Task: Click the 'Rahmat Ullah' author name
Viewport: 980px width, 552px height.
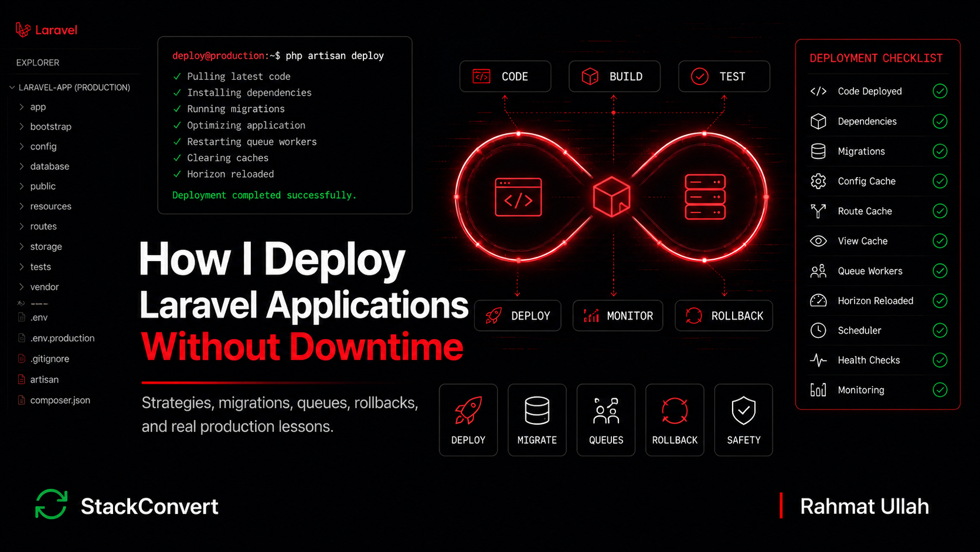Action: [865, 506]
